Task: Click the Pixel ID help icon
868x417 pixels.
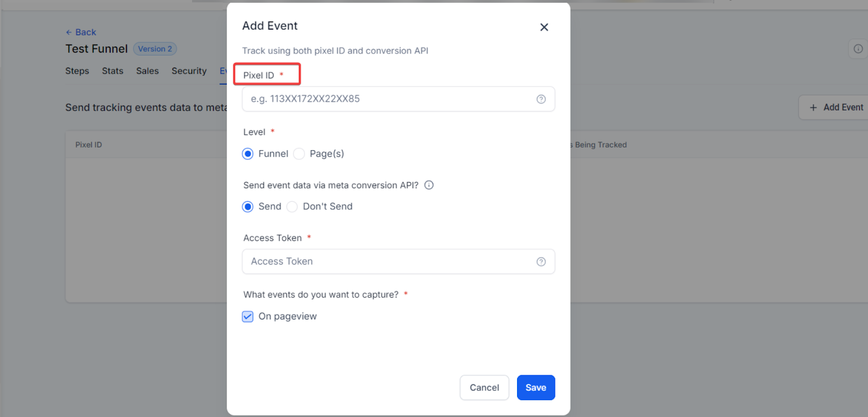Action: (541, 99)
